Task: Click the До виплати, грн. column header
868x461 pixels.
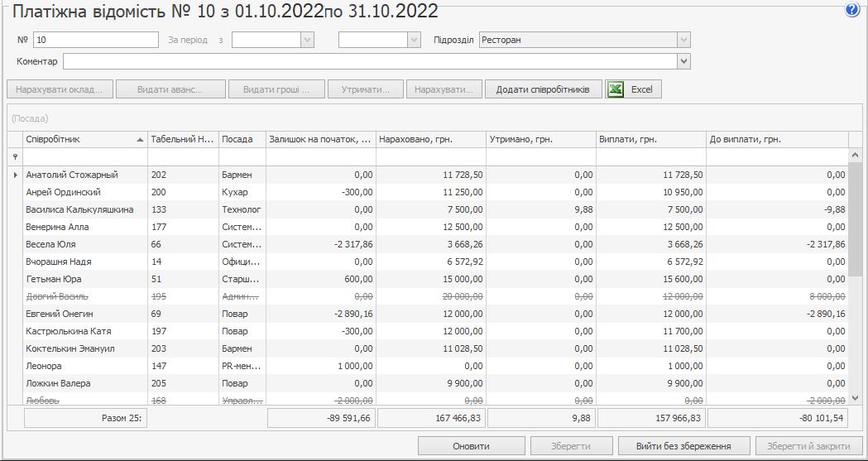Action: (776, 139)
